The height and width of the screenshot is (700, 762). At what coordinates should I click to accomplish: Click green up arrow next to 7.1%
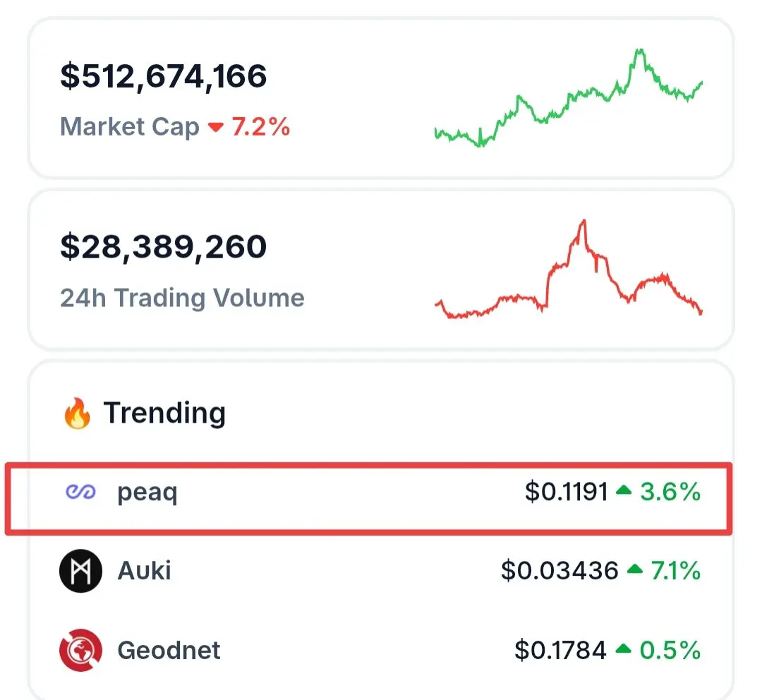635,569
